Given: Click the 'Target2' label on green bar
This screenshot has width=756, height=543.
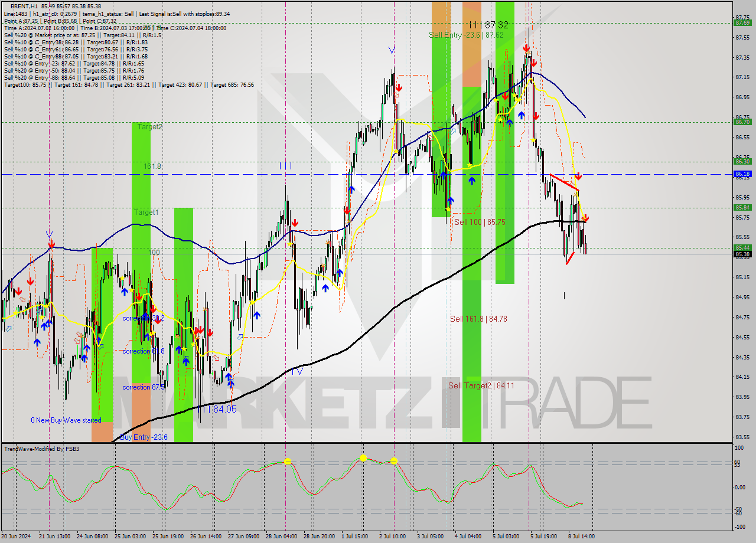Looking at the screenshot, I should pos(150,127).
